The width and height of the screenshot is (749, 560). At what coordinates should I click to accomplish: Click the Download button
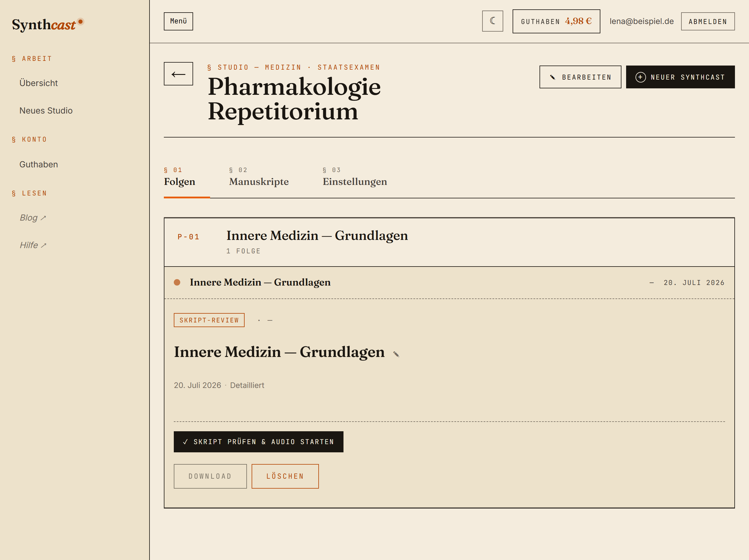coord(210,476)
